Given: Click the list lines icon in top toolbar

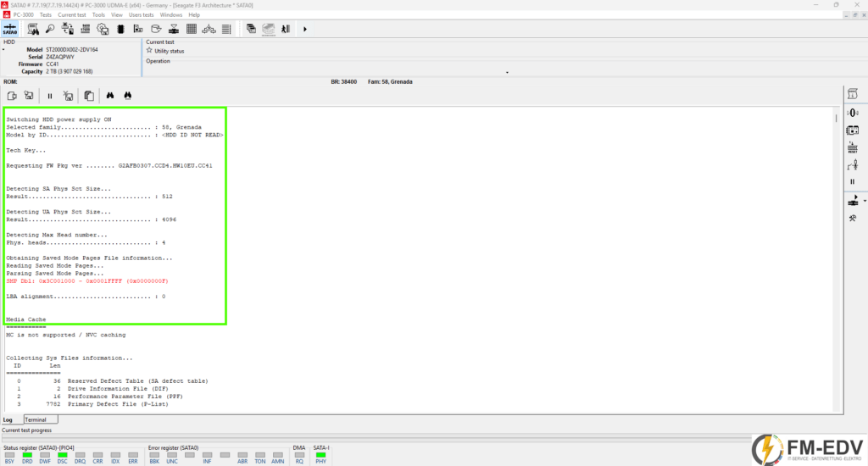Looking at the screenshot, I should point(226,29).
